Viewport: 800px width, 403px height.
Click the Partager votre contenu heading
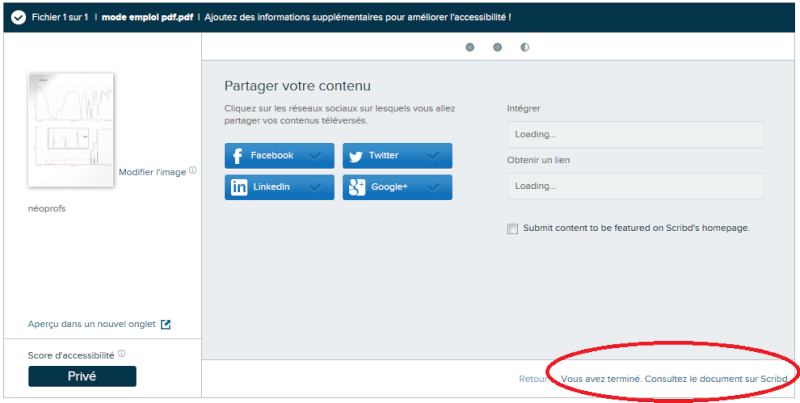point(297,86)
